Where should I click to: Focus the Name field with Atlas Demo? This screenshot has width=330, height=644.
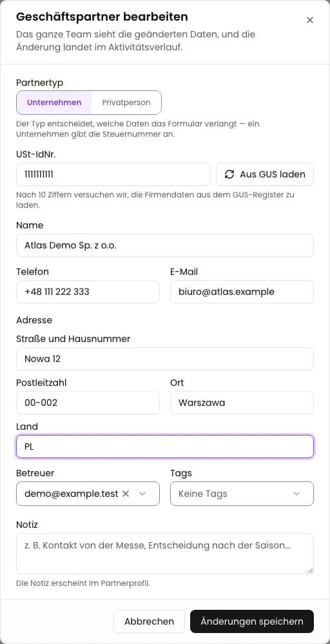165,245
